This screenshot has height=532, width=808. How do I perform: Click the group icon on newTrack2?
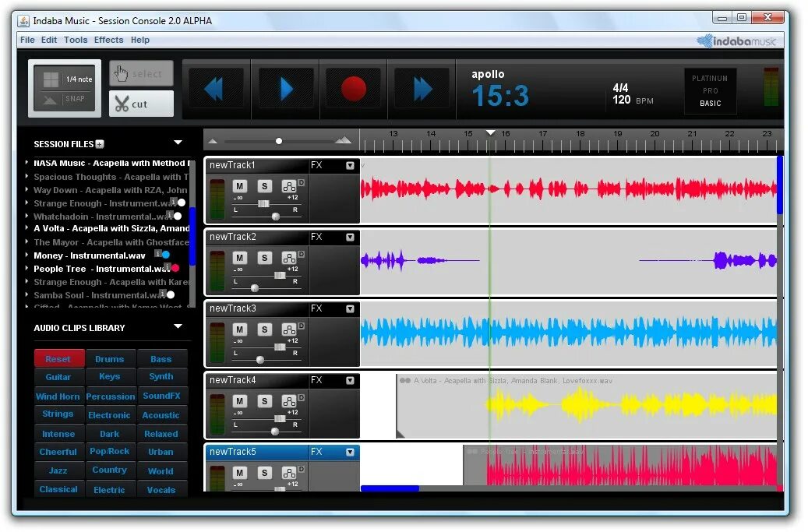pos(290,259)
